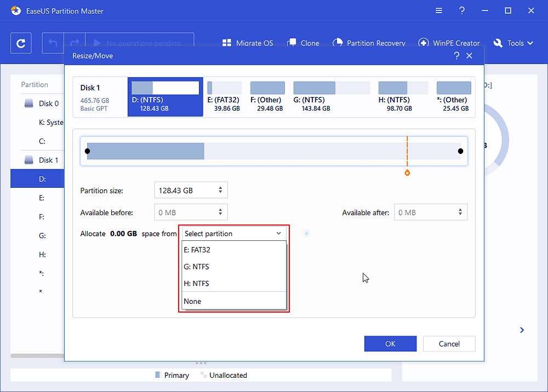This screenshot has height=392, width=548.
Task: Close the Resize/Move dialog
Action: click(470, 55)
